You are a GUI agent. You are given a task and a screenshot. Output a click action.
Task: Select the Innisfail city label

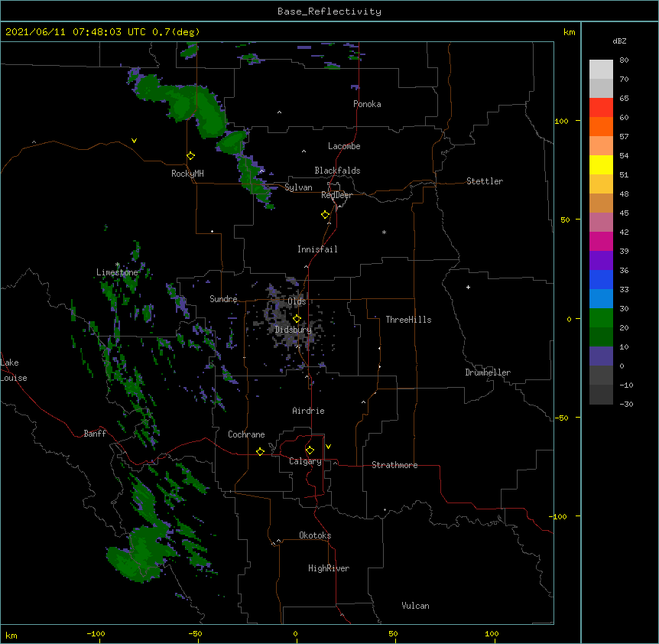point(317,249)
